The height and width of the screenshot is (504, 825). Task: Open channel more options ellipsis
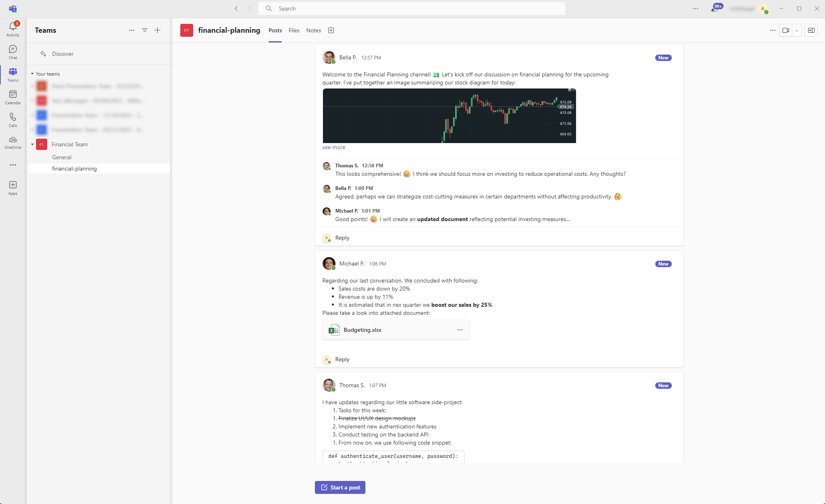[773, 30]
